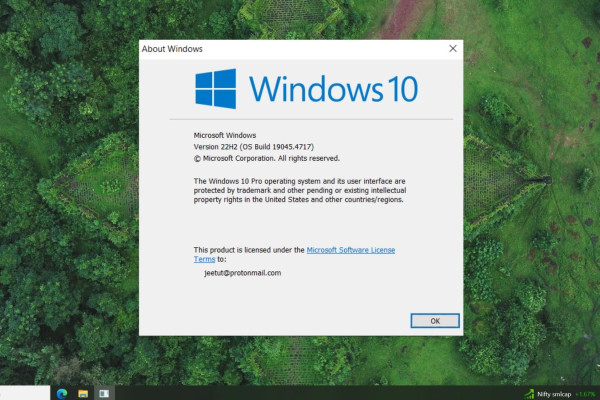Close the About Windows dialog

pos(453,49)
